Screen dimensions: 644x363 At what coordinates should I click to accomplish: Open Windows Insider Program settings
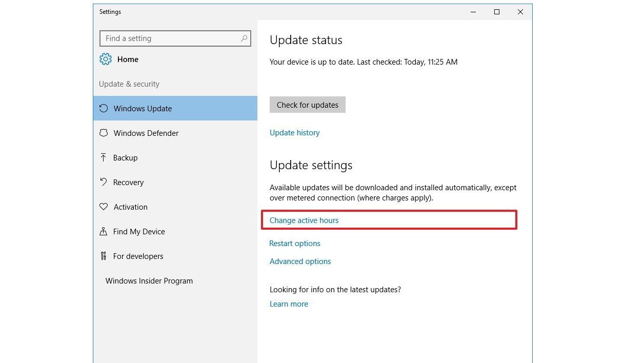click(x=175, y=280)
